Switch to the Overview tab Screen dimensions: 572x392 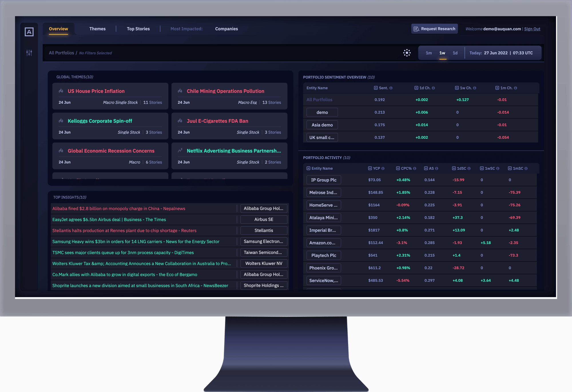58,29
